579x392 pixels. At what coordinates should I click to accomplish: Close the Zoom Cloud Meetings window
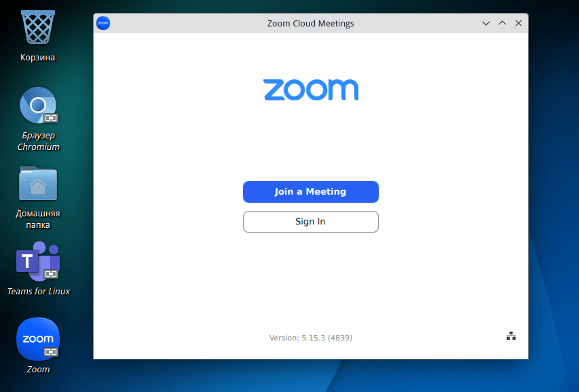click(519, 23)
